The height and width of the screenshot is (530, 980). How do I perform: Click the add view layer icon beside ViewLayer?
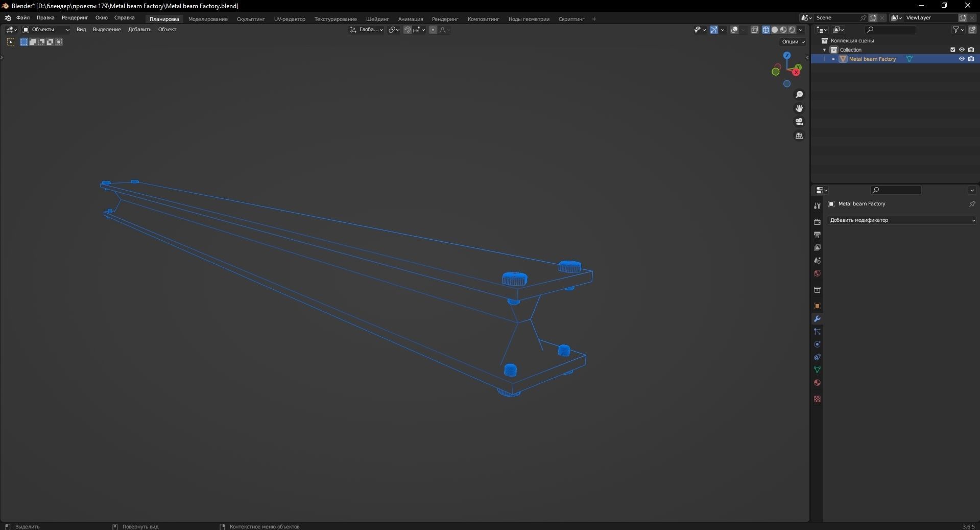[x=963, y=17]
